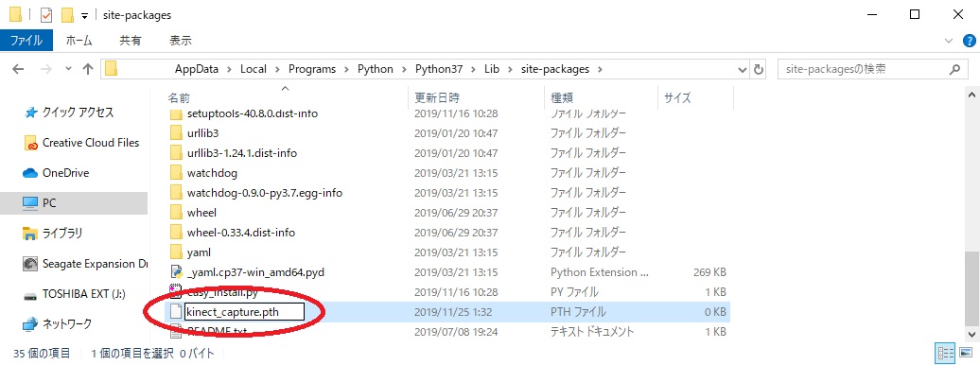Select OneDrive in navigation pane
This screenshot has width=980, height=365.
pos(65,173)
